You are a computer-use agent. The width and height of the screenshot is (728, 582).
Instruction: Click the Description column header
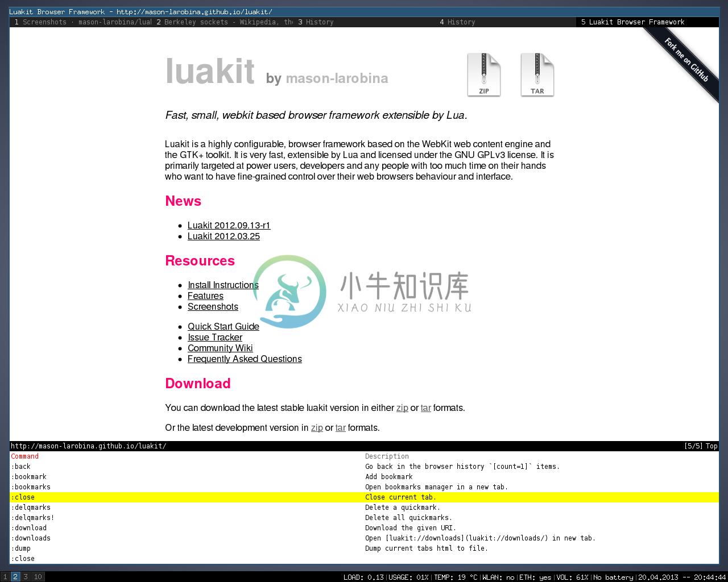tap(387, 456)
